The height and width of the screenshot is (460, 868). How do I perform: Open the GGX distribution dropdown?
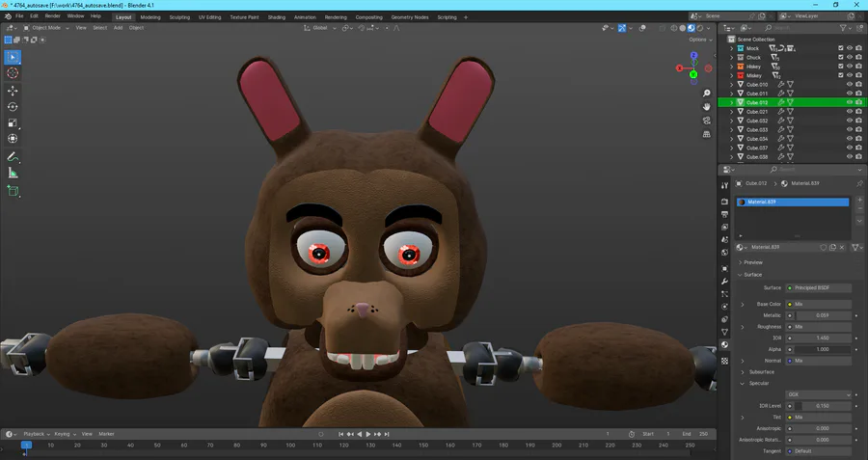coord(818,394)
